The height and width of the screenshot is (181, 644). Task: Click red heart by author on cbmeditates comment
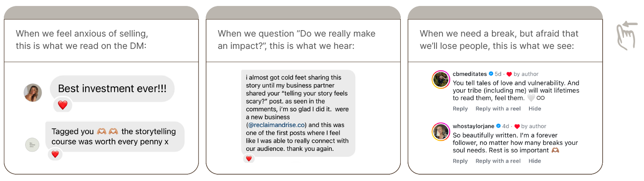509,74
